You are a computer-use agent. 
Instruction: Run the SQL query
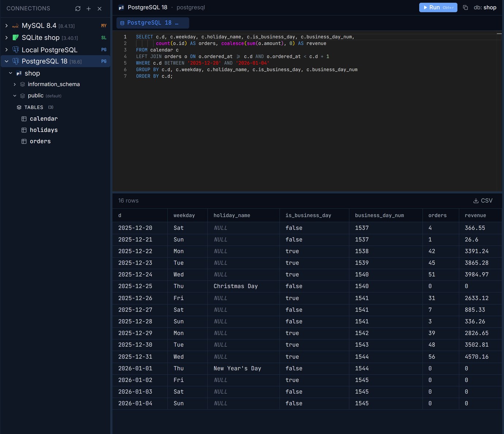(x=438, y=7)
